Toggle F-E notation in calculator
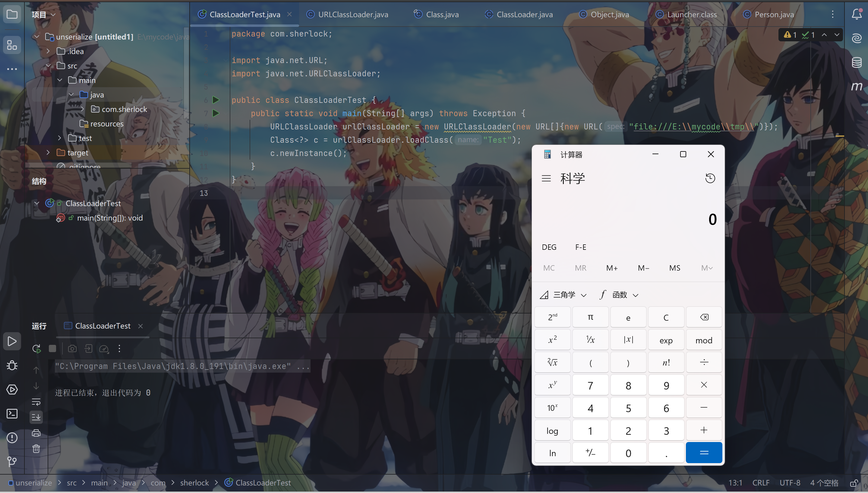 (581, 247)
